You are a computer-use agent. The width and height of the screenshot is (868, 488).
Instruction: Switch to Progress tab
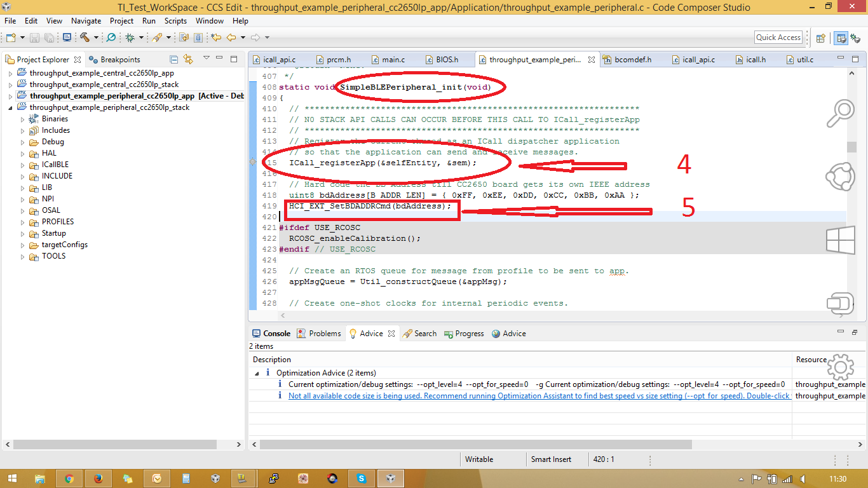pyautogui.click(x=465, y=334)
